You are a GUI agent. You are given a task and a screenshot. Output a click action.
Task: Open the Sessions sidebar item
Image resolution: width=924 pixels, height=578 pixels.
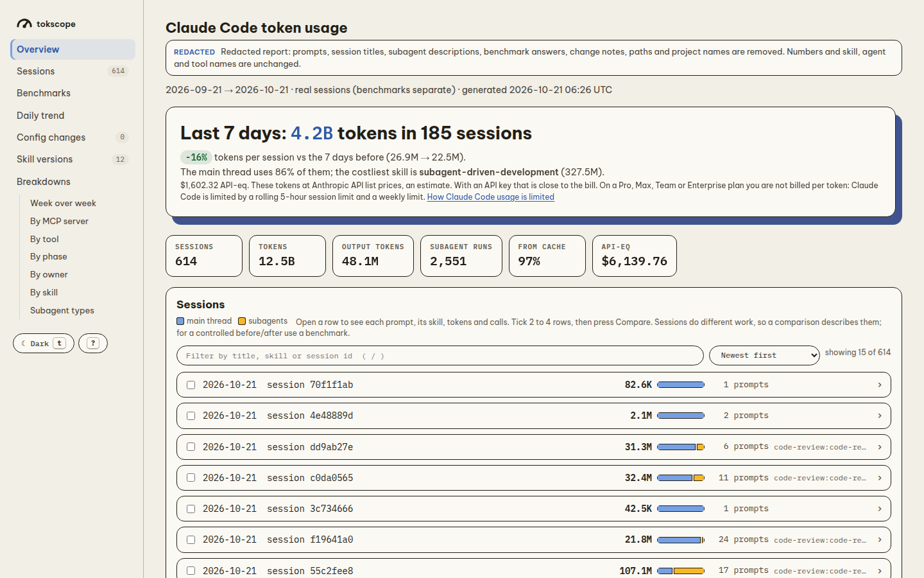point(73,71)
